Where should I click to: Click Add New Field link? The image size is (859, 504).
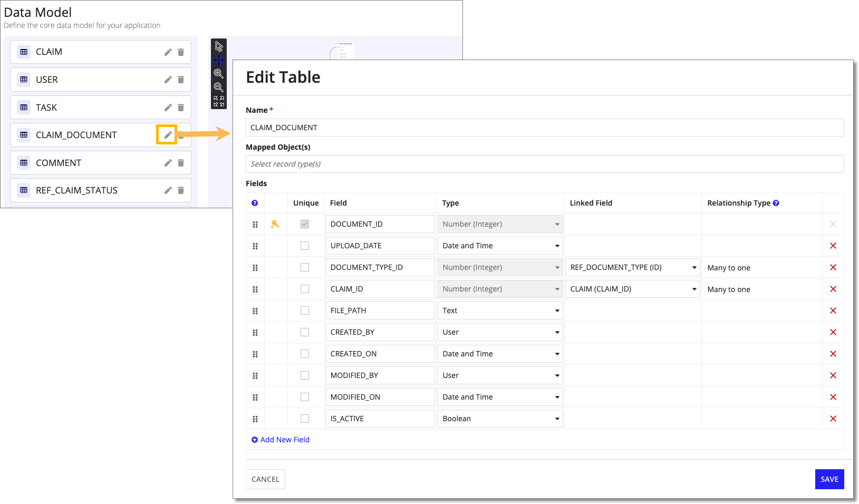pyautogui.click(x=281, y=440)
